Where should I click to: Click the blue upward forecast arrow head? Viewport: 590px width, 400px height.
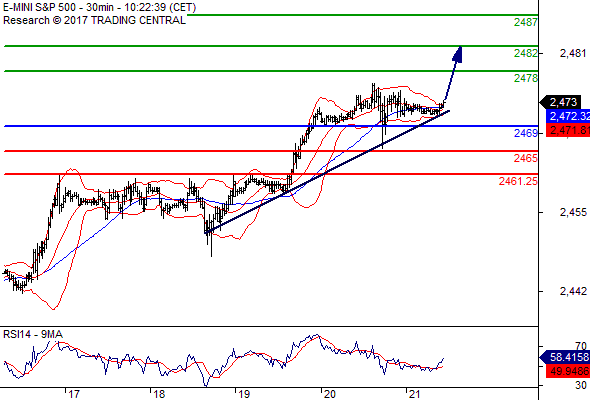tap(457, 54)
